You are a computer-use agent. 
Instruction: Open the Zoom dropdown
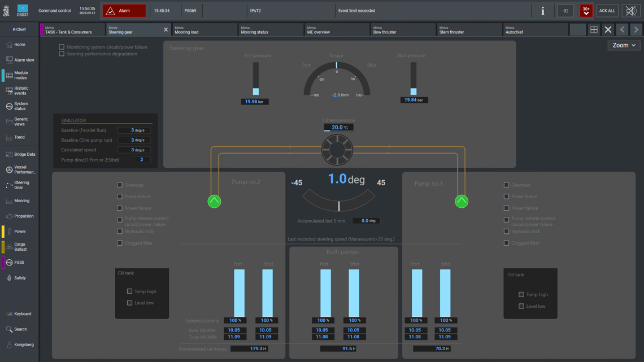(624, 45)
